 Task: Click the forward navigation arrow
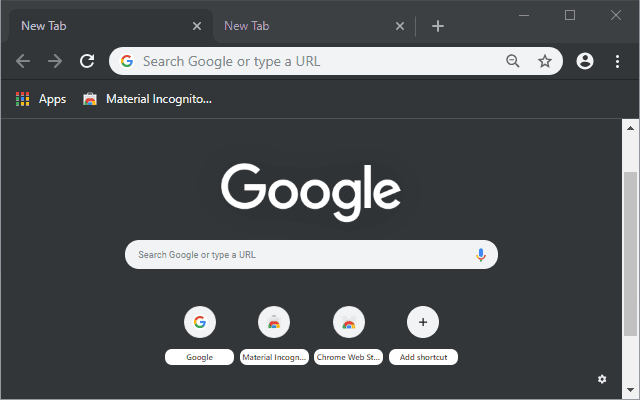55,61
